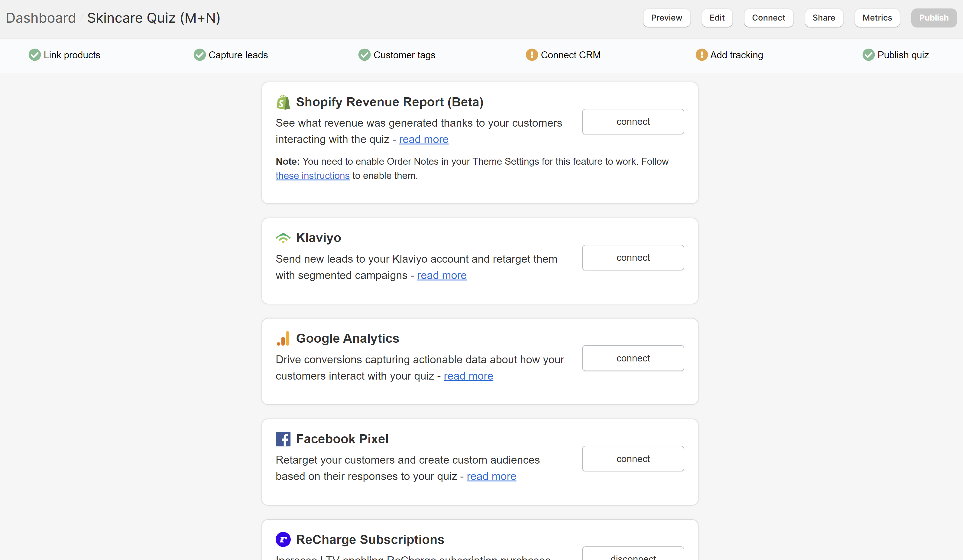Open Klaviyo read more link
Screen dimensions: 963x560
442,275
